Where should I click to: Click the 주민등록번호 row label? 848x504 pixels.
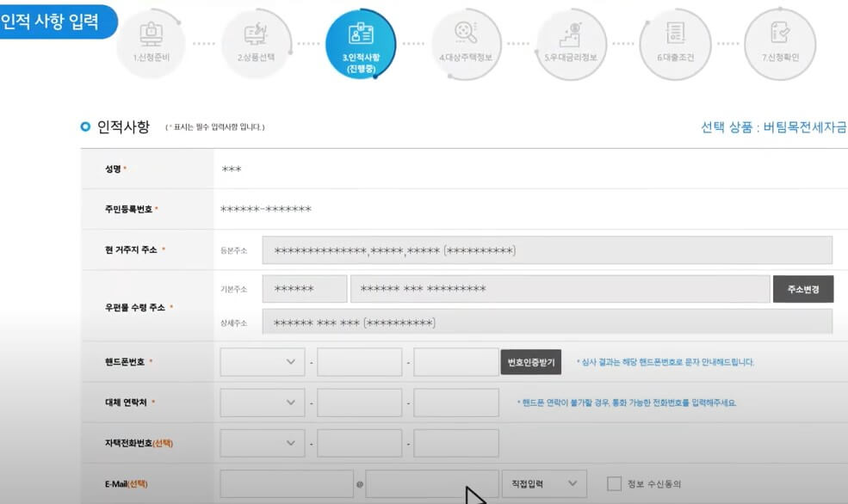[x=129, y=209]
